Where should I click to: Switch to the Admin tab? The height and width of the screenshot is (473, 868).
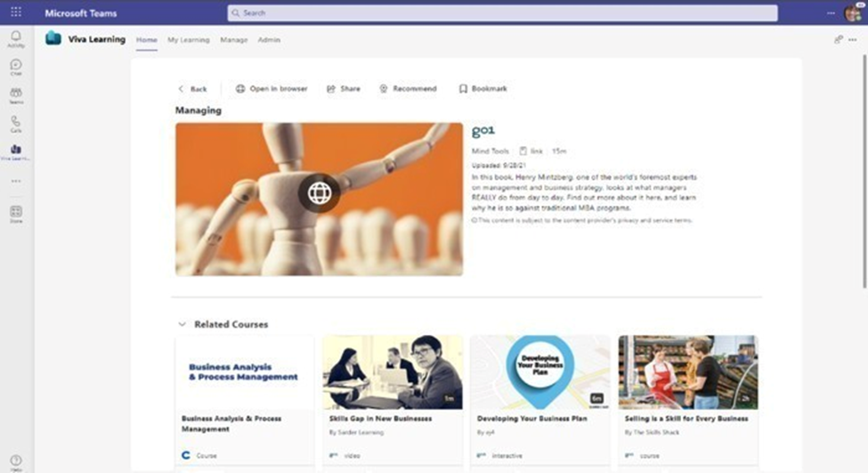tap(269, 40)
